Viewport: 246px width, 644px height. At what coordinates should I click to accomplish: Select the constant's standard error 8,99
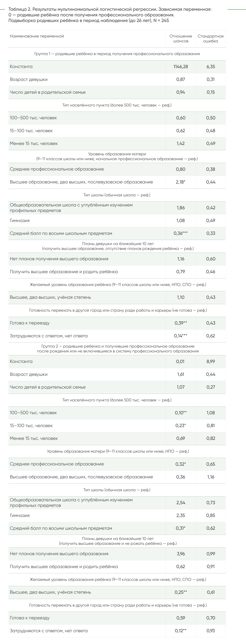point(211,361)
